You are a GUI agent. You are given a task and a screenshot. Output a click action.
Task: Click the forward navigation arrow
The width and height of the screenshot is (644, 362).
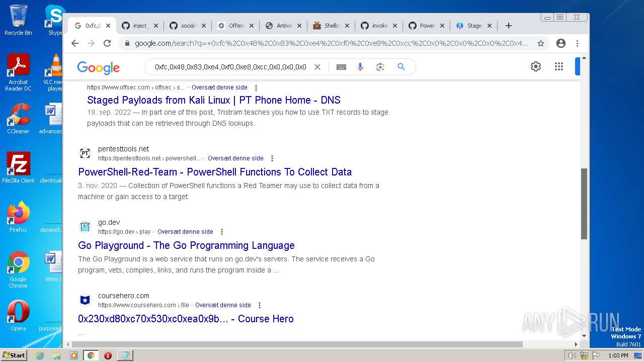click(91, 43)
